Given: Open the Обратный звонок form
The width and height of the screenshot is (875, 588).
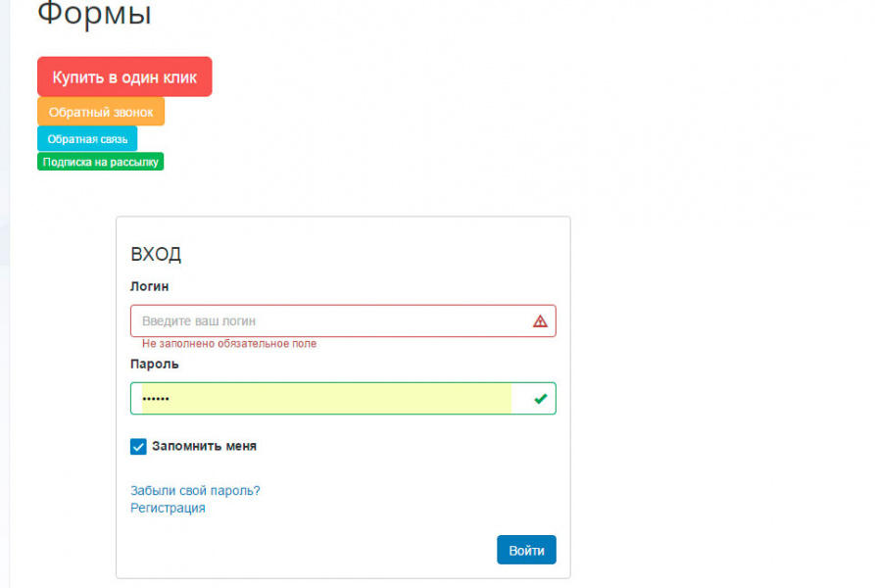Looking at the screenshot, I should (101, 112).
